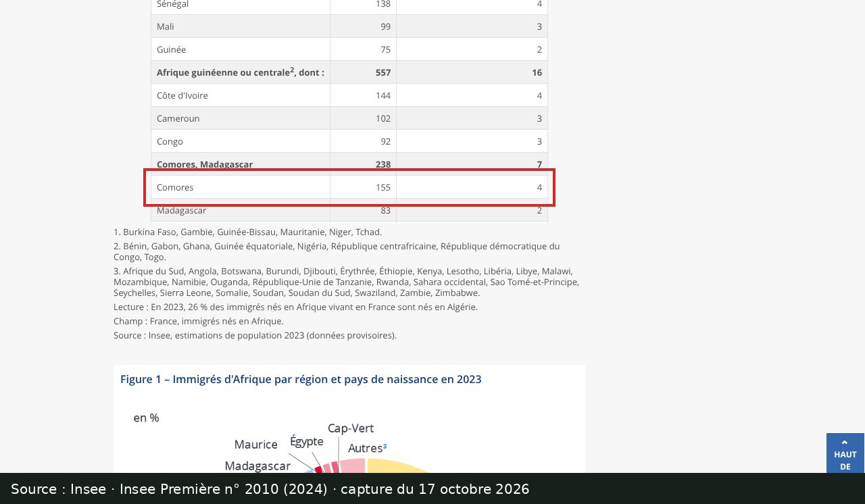
Task: Select the bold total "557"
Action: pyautogui.click(x=383, y=72)
